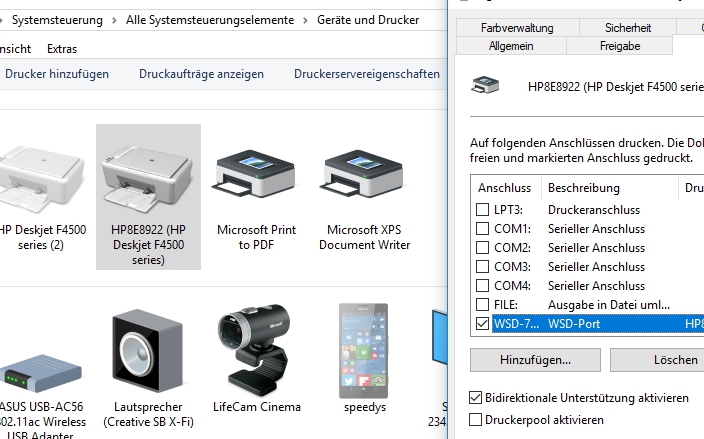704x439 pixels.
Task: Click printer icon in properties dialog header
Action: (x=485, y=85)
